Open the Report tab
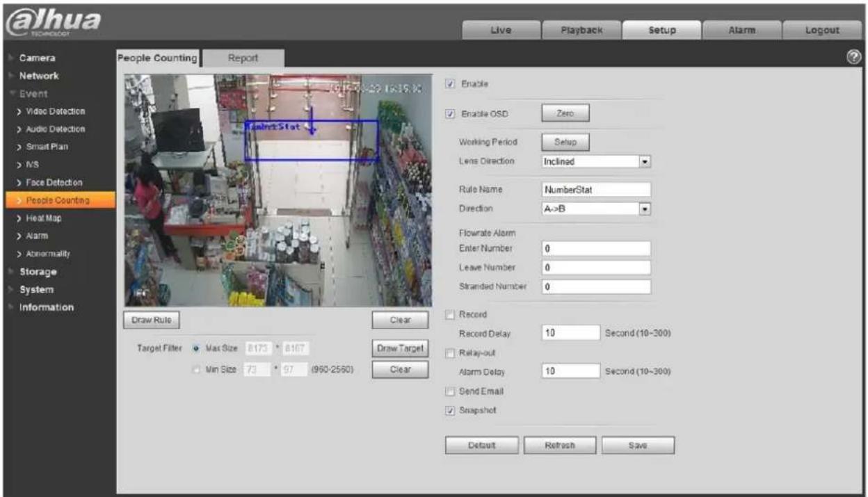 (243, 58)
